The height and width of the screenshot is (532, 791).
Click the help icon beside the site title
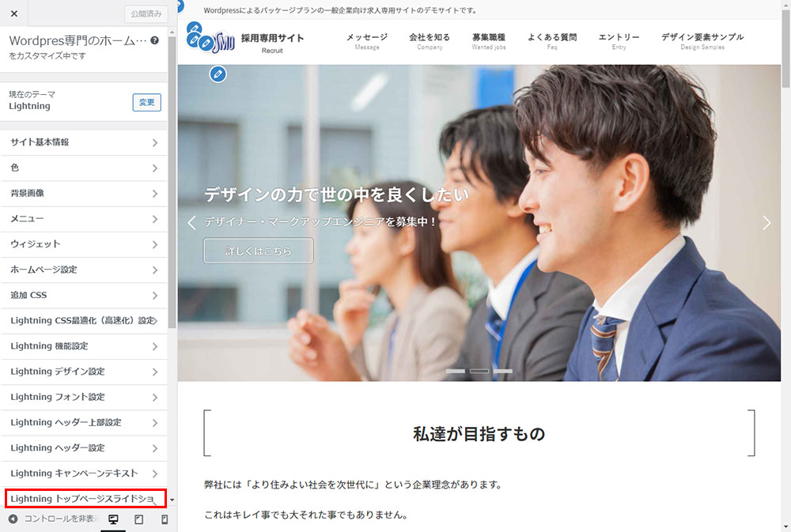coord(154,40)
